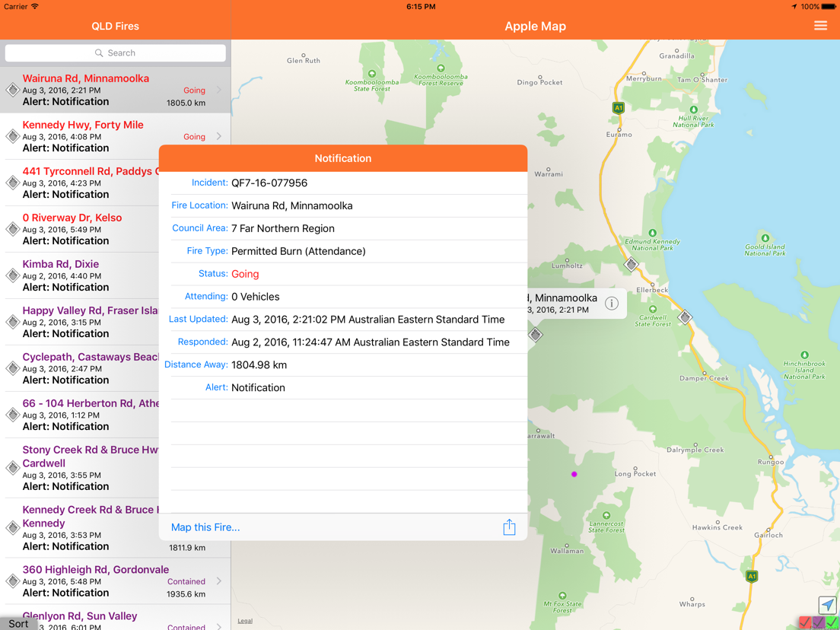Tap the fire marker near Cardwell State Forest
Screen dimensions: 840x630
(x=685, y=317)
